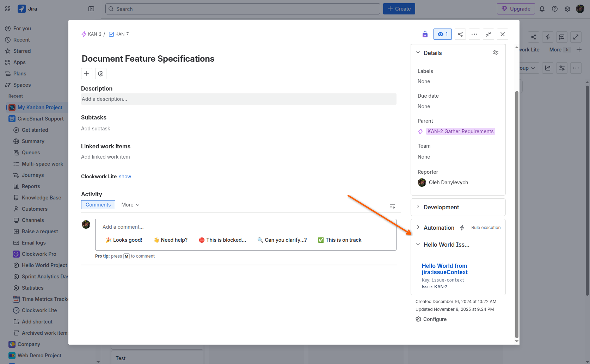
Task: Expand the Automation section
Action: click(418, 228)
